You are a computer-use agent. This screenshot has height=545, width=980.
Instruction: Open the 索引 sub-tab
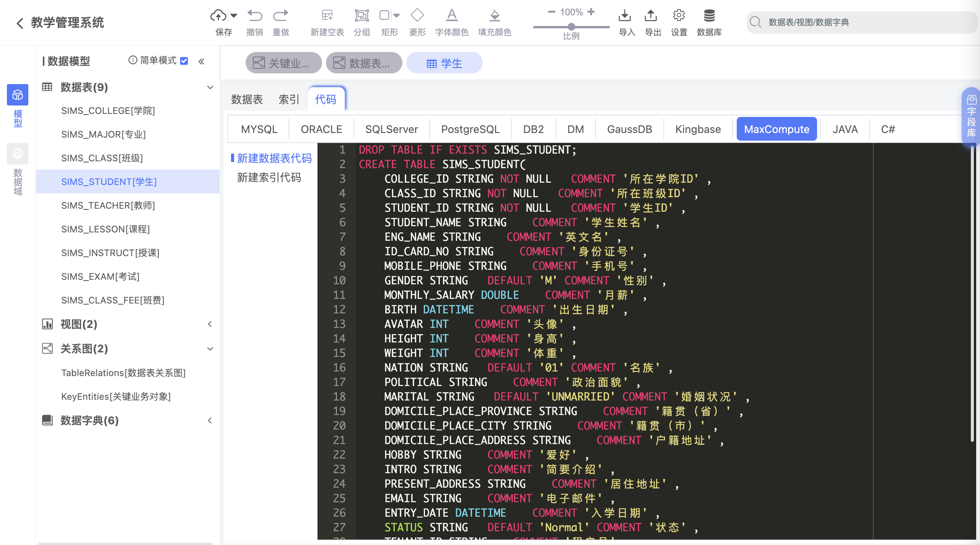pyautogui.click(x=289, y=99)
